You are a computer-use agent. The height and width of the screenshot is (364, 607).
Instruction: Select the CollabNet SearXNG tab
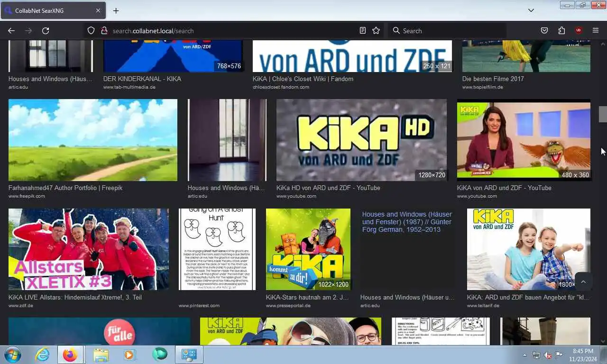[x=53, y=10]
